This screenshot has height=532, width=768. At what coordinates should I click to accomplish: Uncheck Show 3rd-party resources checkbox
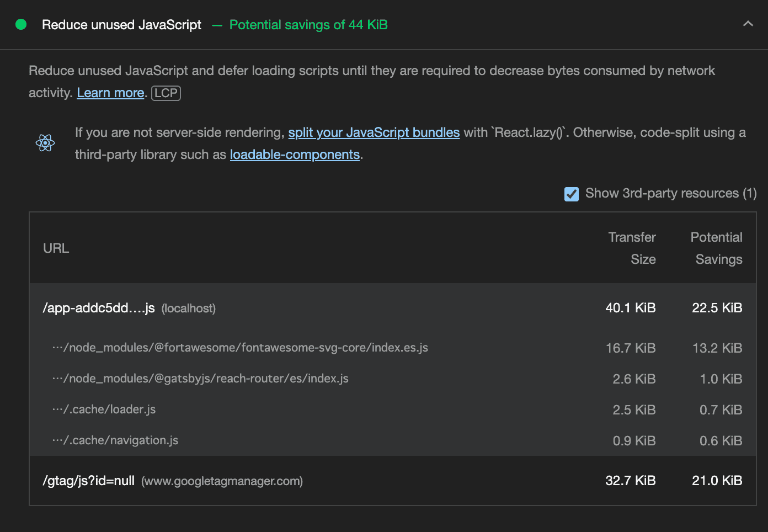[x=572, y=194]
